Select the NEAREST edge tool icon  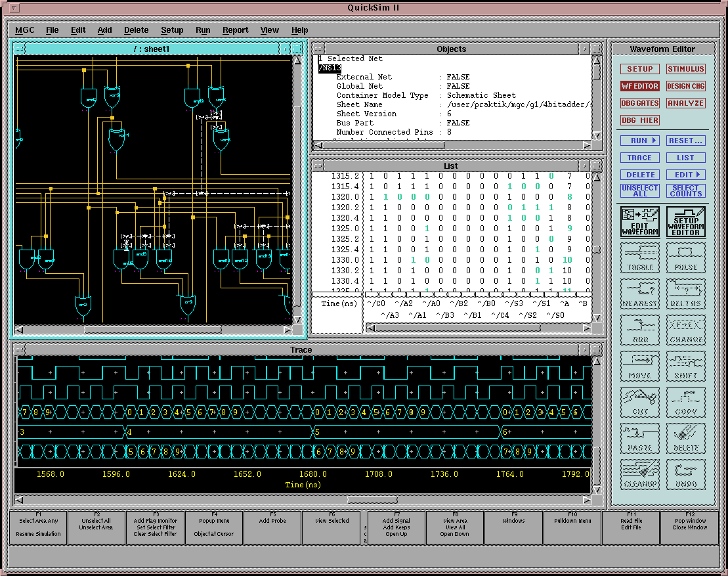pyautogui.click(x=640, y=294)
